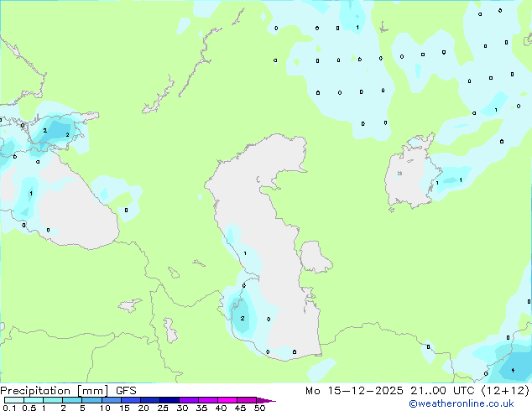532x411 pixels.
Task: Click the "(12+12)" forecast offset text
Action: 505,391
